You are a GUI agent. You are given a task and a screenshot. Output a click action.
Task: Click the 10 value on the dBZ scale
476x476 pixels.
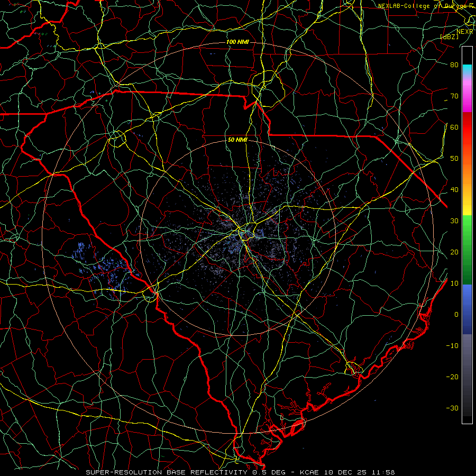click(x=454, y=283)
